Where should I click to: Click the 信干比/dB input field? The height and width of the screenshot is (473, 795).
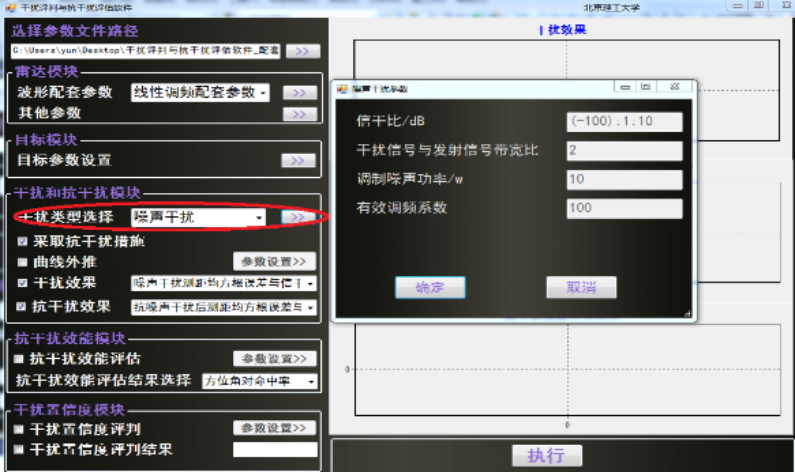[624, 122]
